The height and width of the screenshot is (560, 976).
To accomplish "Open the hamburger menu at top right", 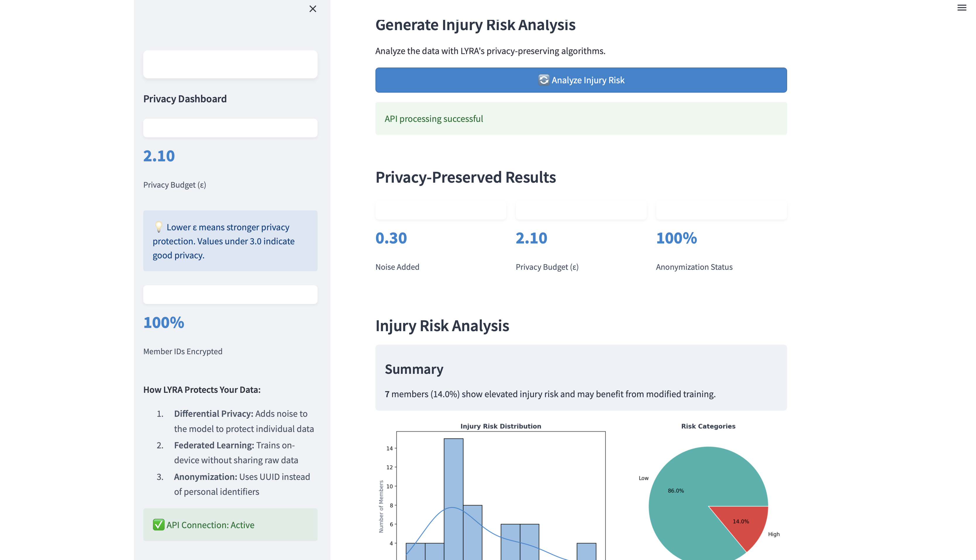I will [961, 8].
